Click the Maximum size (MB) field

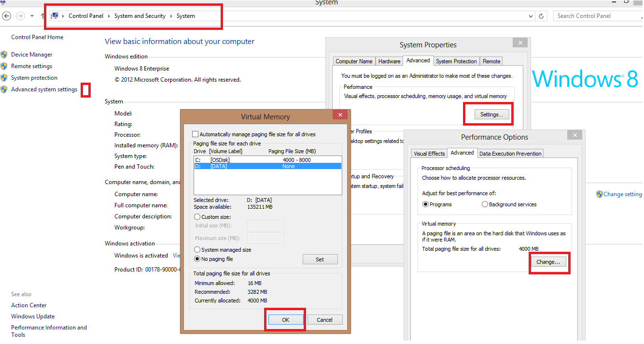(x=265, y=238)
